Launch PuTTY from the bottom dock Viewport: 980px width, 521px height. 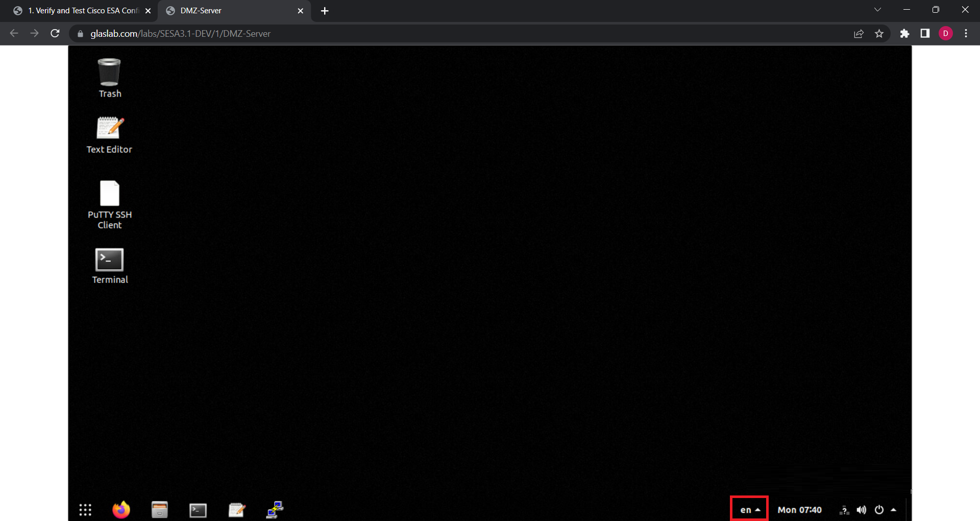275,509
